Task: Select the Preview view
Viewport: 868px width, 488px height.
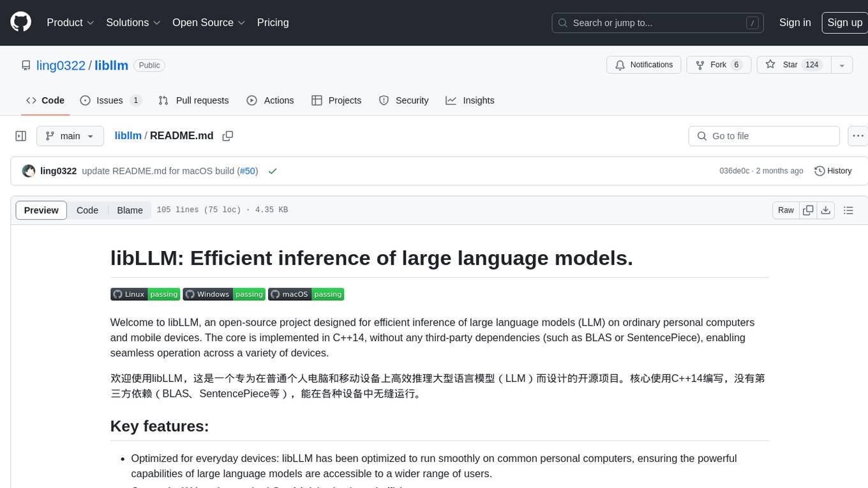Action: pyautogui.click(x=41, y=210)
